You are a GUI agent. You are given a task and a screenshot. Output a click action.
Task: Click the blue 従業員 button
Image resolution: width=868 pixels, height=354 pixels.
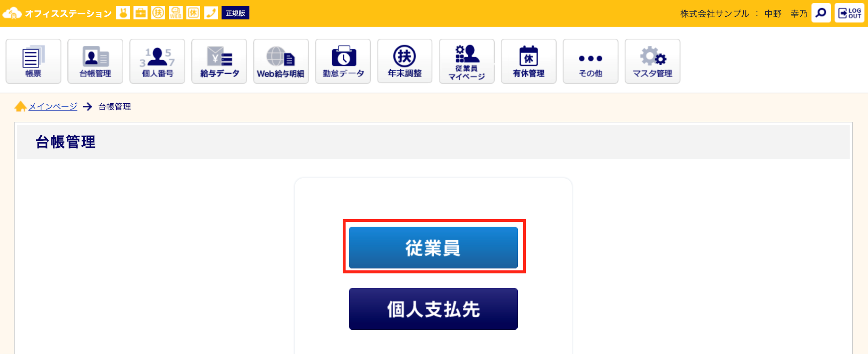pos(433,248)
